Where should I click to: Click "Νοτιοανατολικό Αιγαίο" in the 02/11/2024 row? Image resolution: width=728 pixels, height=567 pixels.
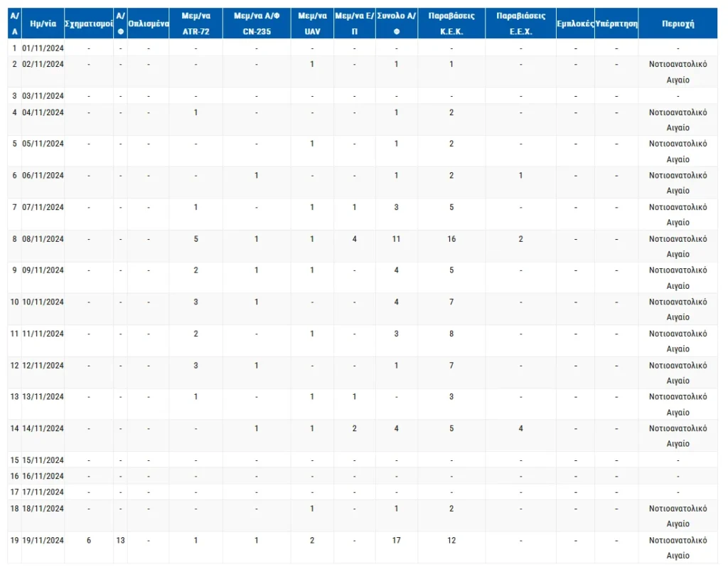(678, 72)
